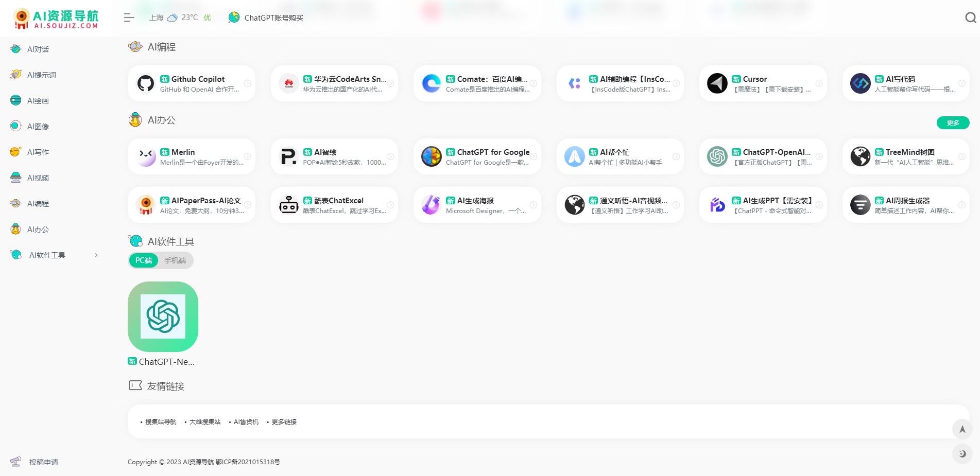Click the Cursor app icon

point(717,83)
